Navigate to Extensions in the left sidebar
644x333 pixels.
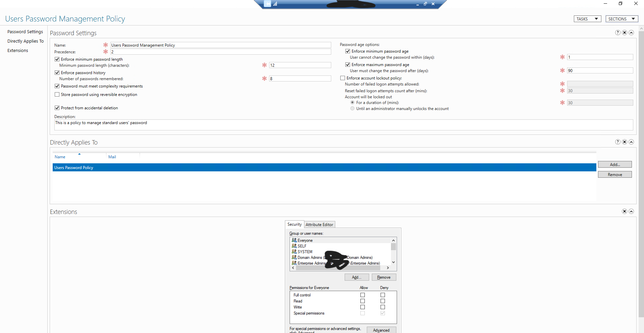17,50
